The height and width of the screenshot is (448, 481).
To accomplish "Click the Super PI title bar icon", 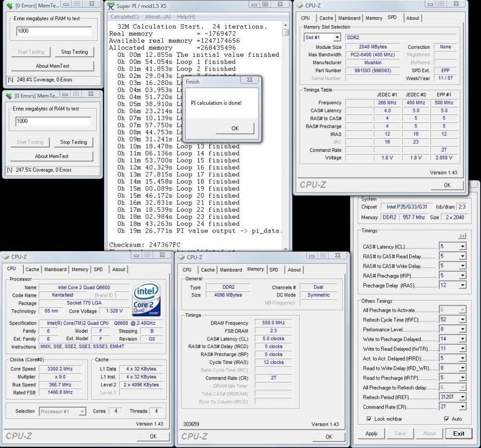I will click(x=111, y=6).
